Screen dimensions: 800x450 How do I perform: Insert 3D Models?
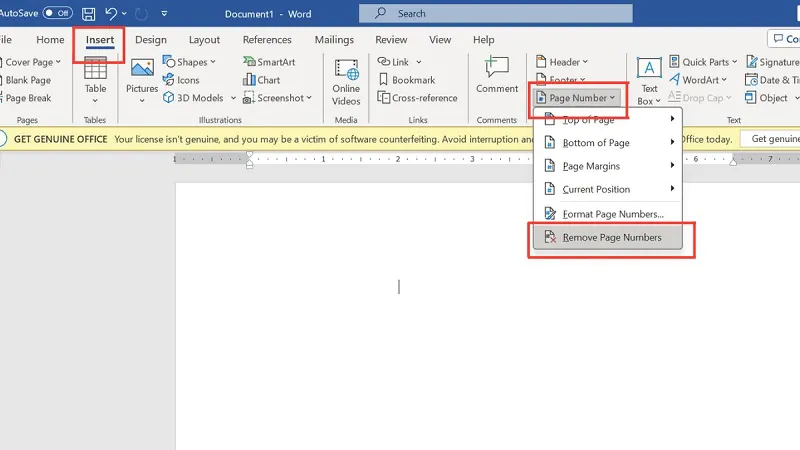coord(193,98)
